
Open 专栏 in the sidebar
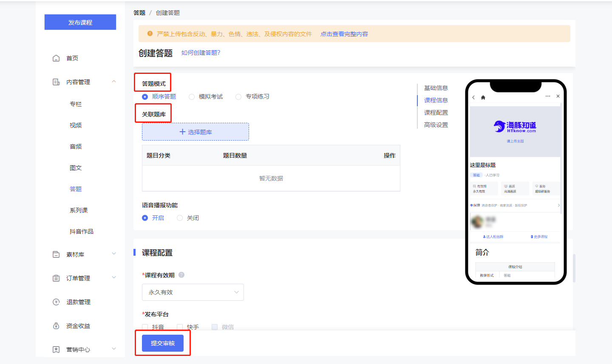(x=76, y=104)
